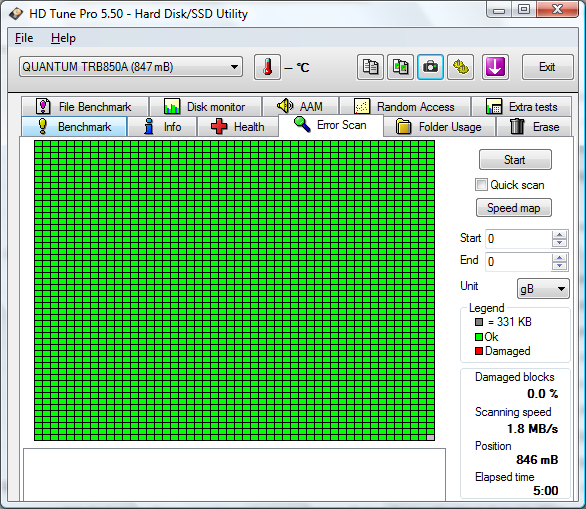The width and height of the screenshot is (586, 509).
Task: Open the Extra tests tab
Action: pyautogui.click(x=522, y=107)
